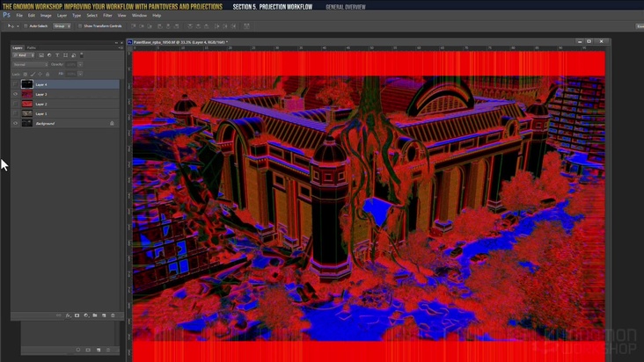Click link layers icon in Layers panel
The height and width of the screenshot is (362, 644).
tap(59, 315)
